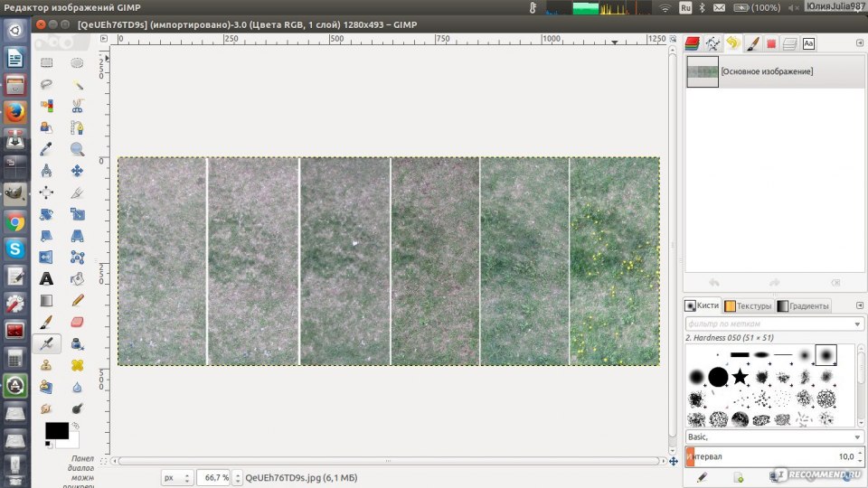Select the Text tool

click(46, 278)
